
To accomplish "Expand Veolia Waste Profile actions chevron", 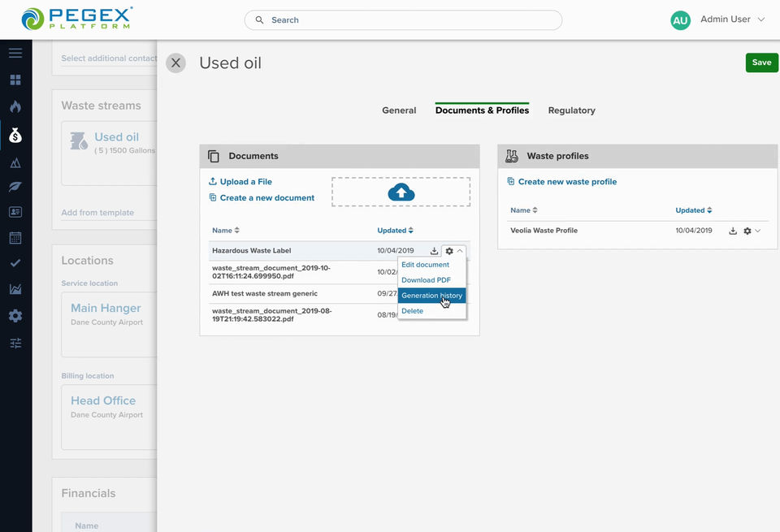I will pos(757,231).
